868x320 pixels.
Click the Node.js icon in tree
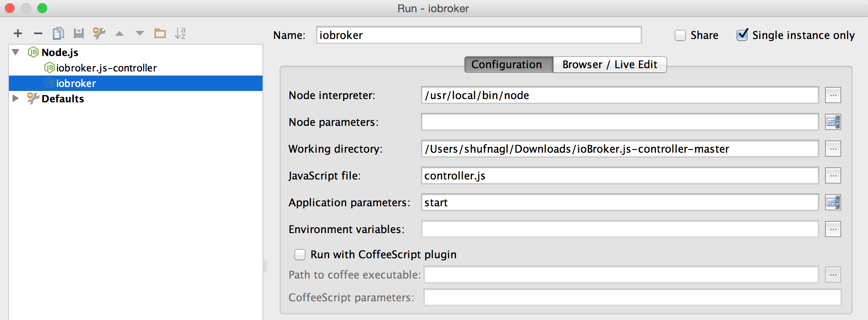click(x=33, y=52)
